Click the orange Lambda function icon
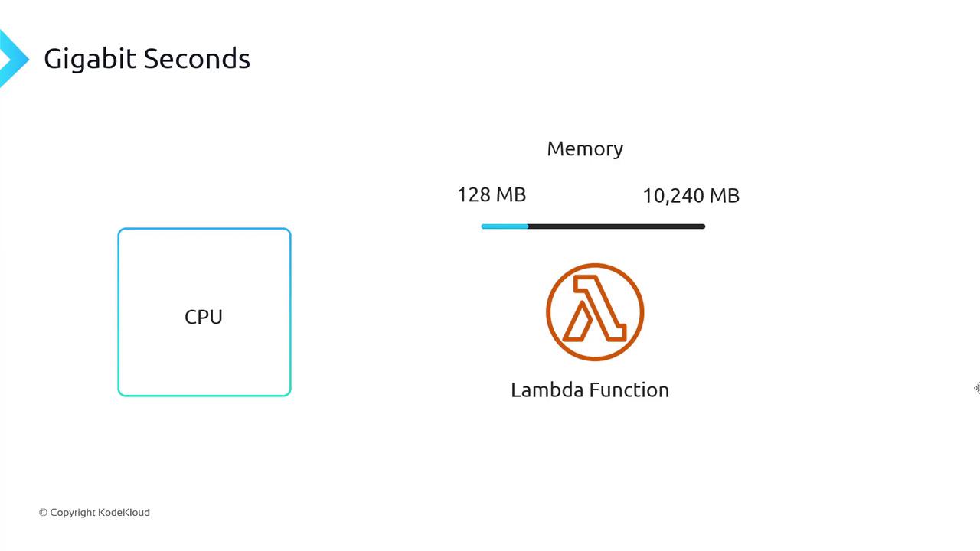This screenshot has height=551, width=980. point(595,311)
